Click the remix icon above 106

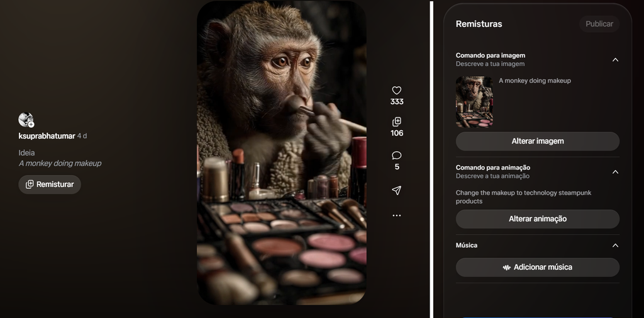[396, 122]
